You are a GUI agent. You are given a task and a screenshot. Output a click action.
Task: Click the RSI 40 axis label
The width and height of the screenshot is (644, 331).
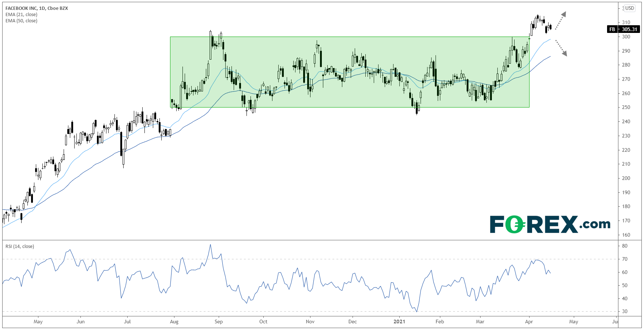pos(625,298)
